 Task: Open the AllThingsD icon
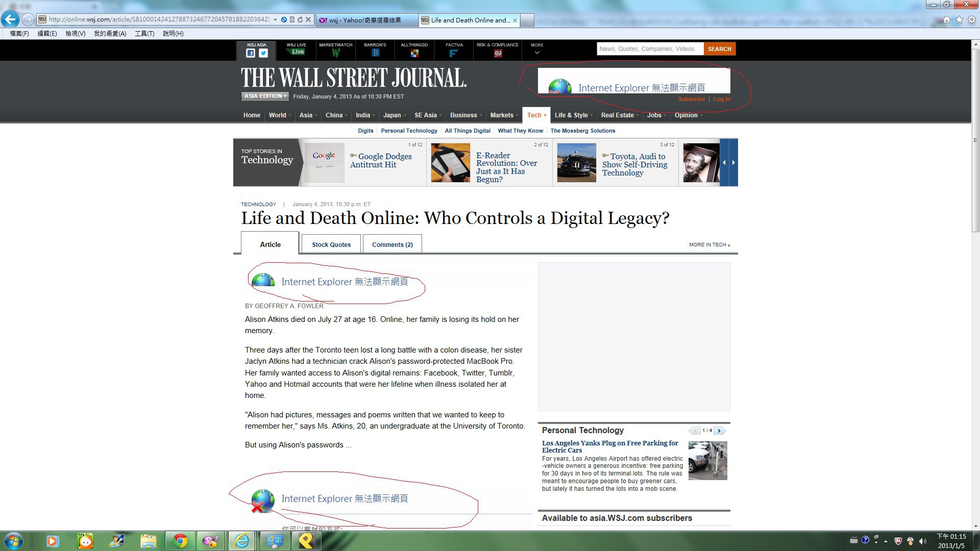point(414,53)
